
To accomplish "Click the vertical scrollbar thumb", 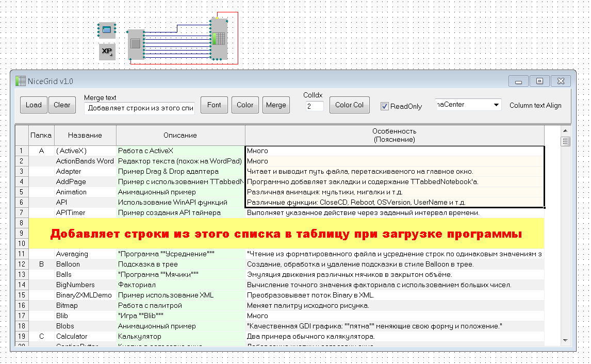I will click(x=565, y=142).
